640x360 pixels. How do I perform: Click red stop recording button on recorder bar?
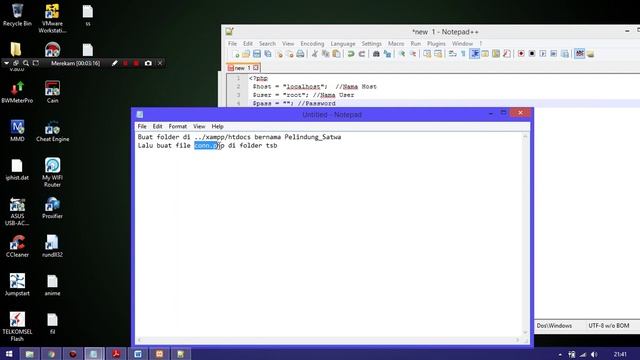[x=136, y=63]
